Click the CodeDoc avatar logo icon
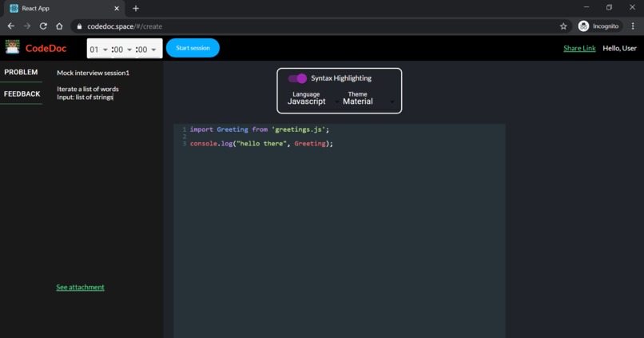Screen dimensions: 644x338 pyautogui.click(x=12, y=47)
